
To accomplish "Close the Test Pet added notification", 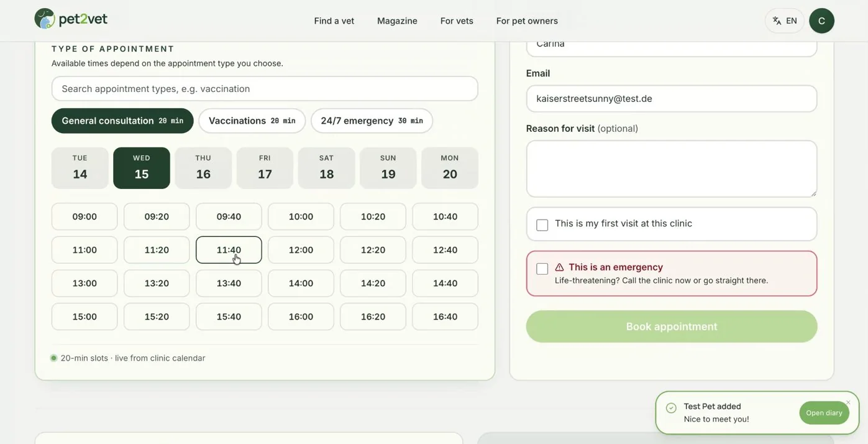I will point(848,402).
